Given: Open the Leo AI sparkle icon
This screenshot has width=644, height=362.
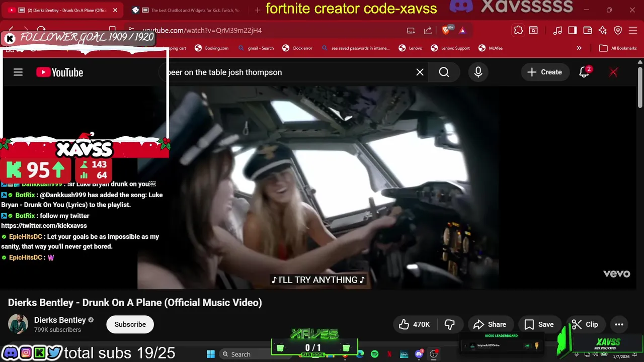Looking at the screenshot, I should click(603, 31).
